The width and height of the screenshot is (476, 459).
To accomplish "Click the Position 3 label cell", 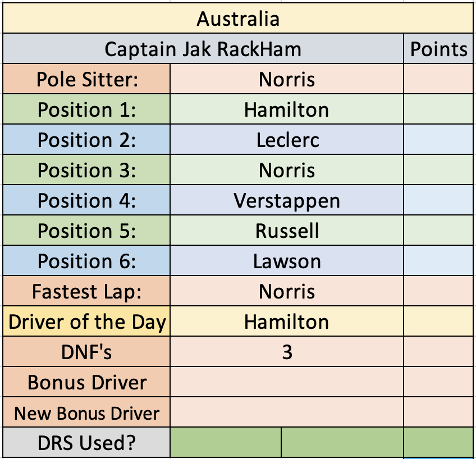I will pyautogui.click(x=86, y=170).
